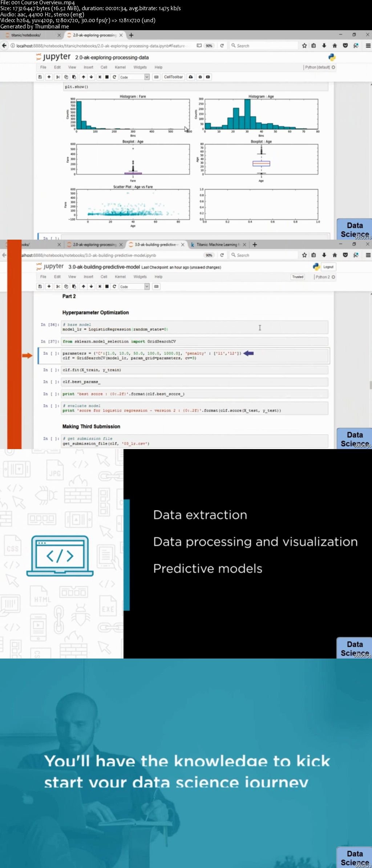Click the laptop code icon on the slide

tap(60, 556)
